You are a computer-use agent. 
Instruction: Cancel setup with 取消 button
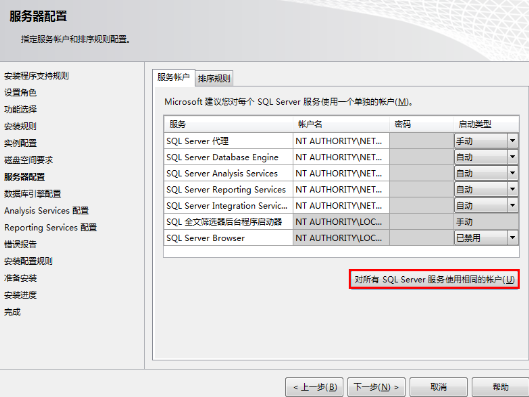pyautogui.click(x=439, y=387)
